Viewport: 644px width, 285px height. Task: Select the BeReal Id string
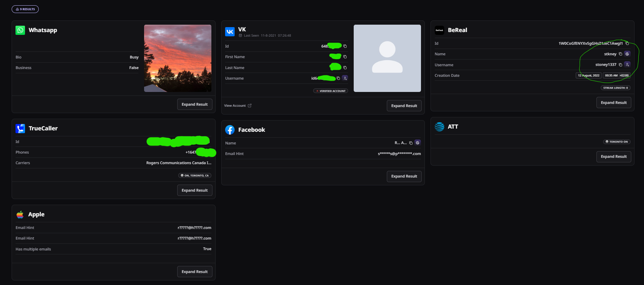[x=590, y=43]
